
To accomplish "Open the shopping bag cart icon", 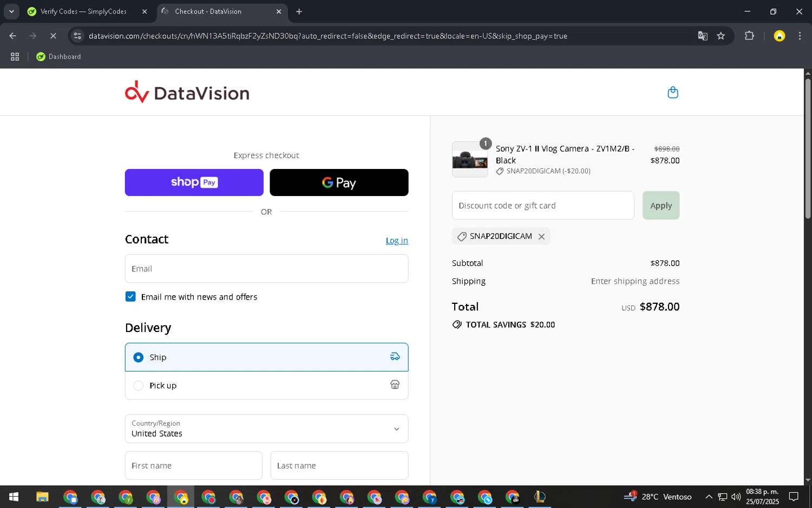I will click(672, 93).
